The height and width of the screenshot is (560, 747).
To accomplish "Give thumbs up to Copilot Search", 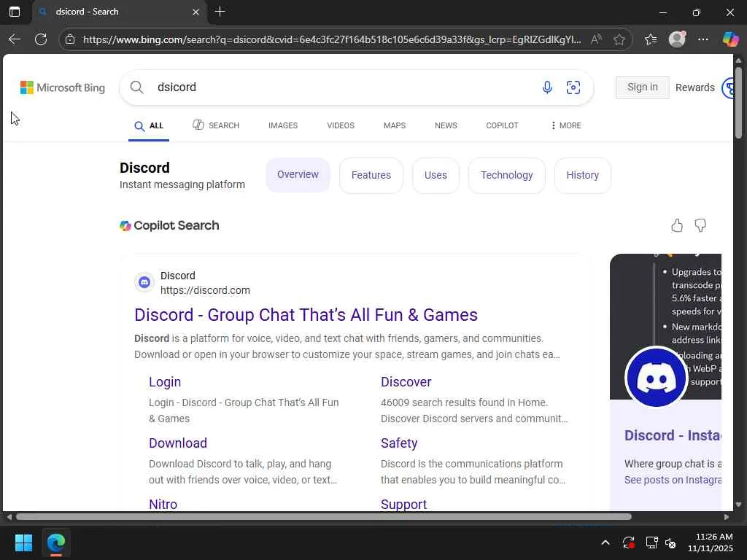I will coord(677,225).
